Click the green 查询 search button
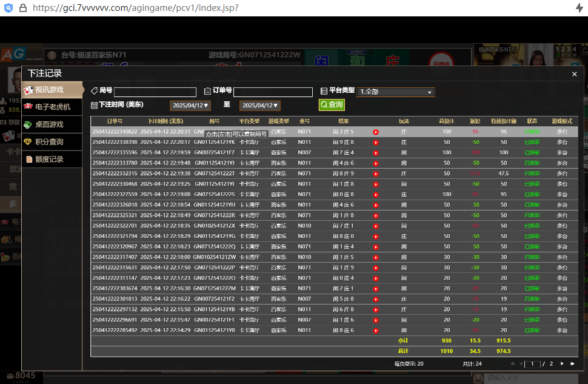Screen dimensions: 588x384 click(332, 105)
